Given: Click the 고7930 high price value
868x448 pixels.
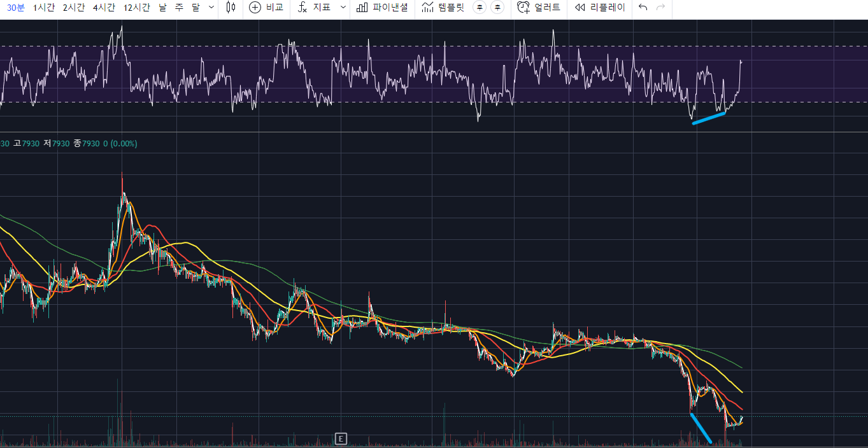Looking at the screenshot, I should tap(27, 144).
